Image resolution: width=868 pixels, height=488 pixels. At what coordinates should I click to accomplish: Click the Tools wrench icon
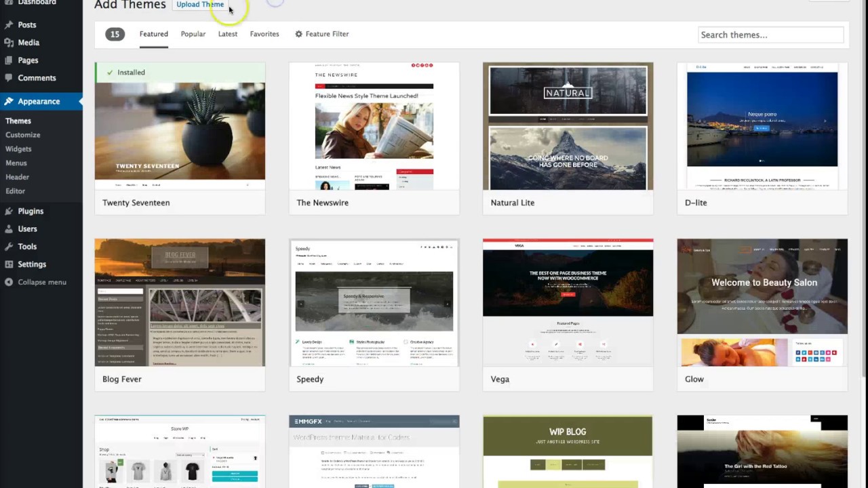[8, 246]
